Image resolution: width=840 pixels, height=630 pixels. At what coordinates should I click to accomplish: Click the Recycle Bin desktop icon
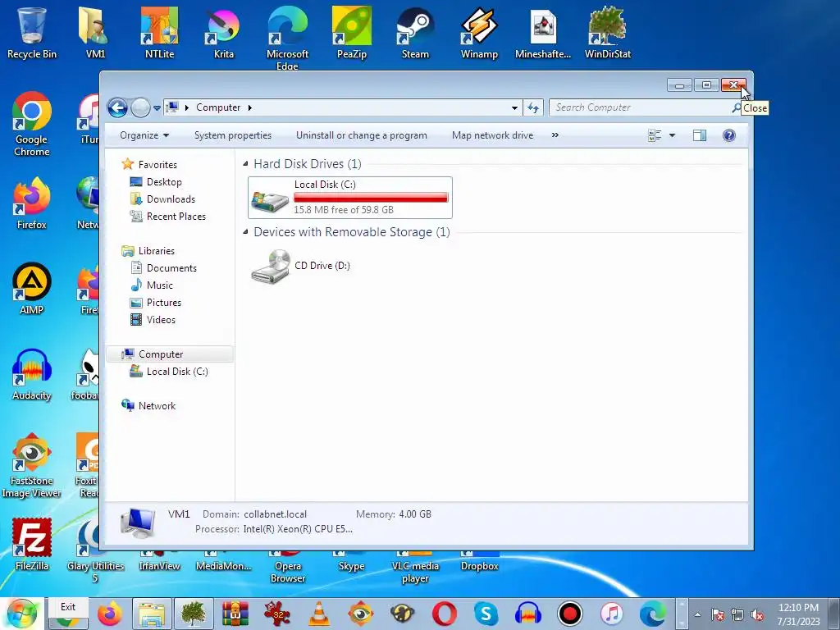(x=32, y=32)
